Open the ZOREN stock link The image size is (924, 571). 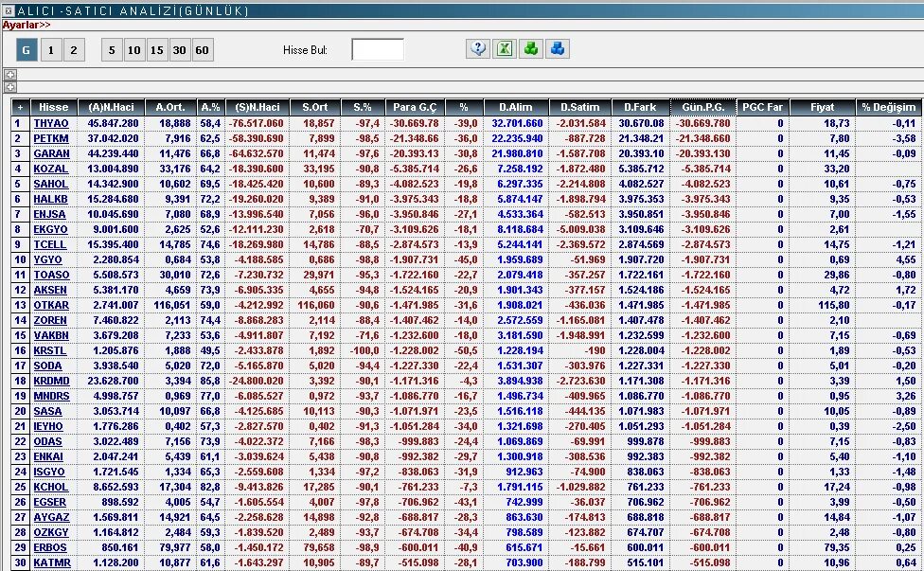coord(50,321)
